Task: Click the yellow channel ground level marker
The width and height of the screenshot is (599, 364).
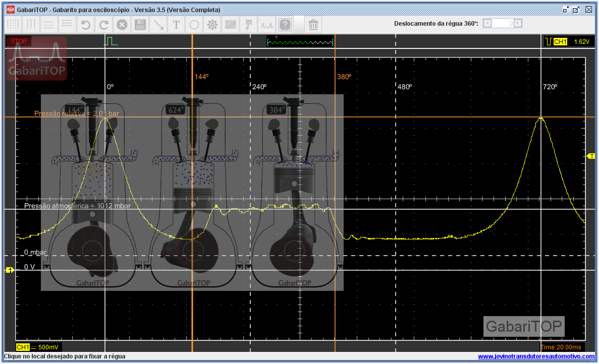Action: 10,270
